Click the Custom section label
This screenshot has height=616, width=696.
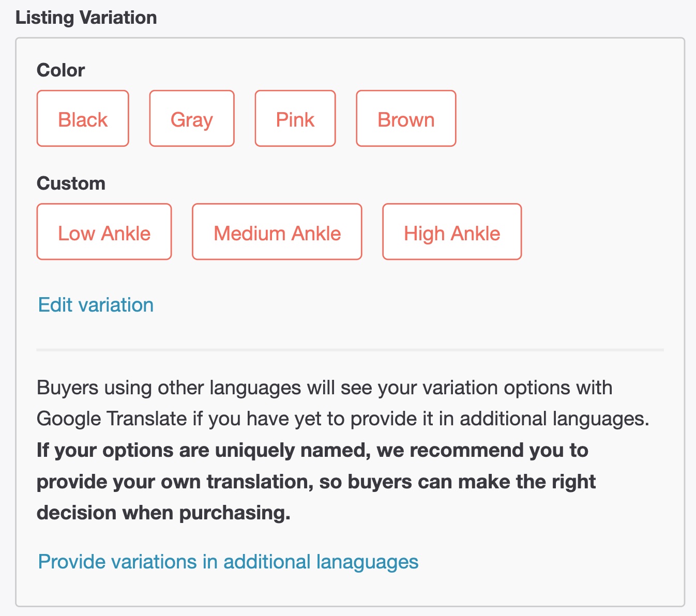click(71, 183)
